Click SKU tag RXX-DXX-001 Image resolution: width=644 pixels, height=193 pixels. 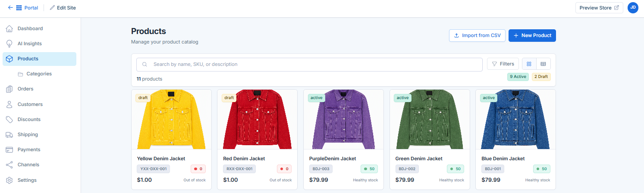[x=239, y=169]
